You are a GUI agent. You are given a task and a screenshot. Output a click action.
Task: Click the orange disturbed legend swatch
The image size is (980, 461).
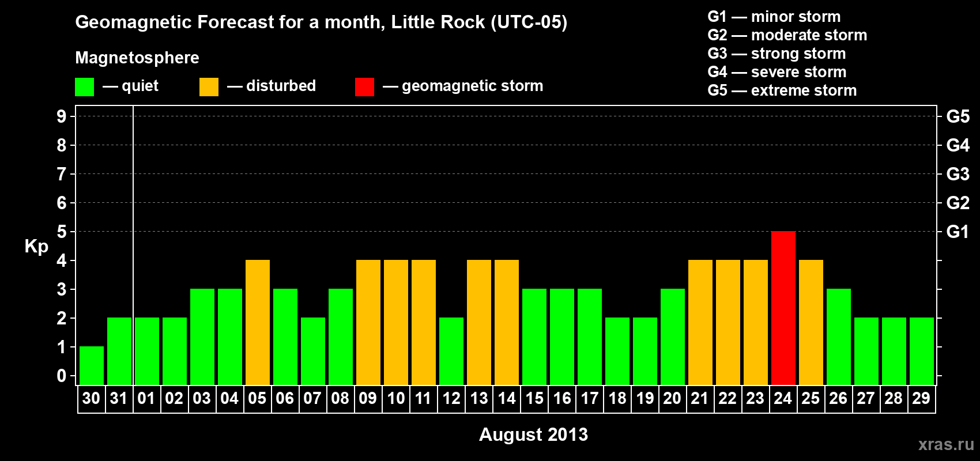[x=209, y=87]
